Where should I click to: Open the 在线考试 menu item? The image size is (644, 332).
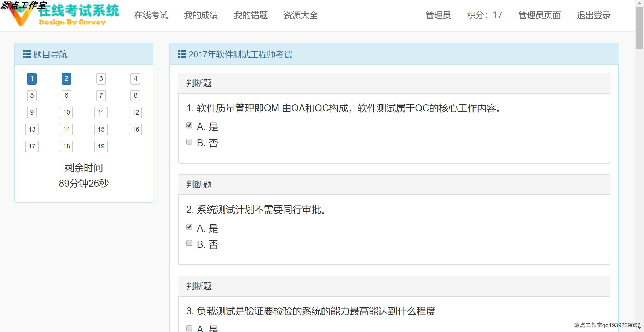point(151,16)
